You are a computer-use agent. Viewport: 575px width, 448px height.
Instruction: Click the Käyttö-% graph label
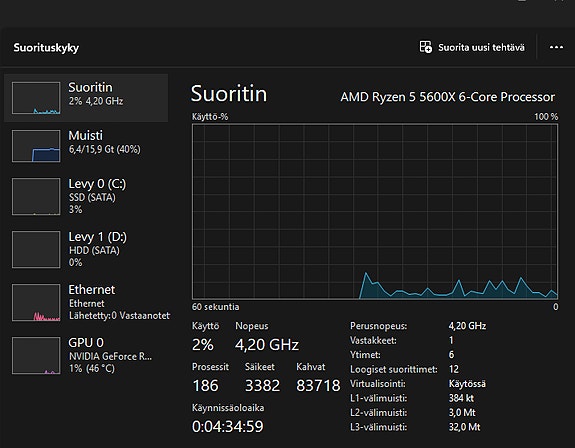[210, 117]
